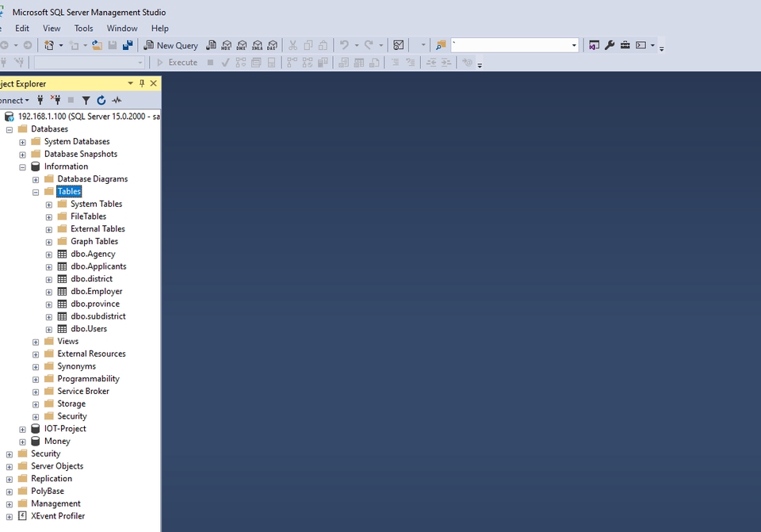The height and width of the screenshot is (532, 761).
Task: Collapse the Tables folder
Action: 36,192
